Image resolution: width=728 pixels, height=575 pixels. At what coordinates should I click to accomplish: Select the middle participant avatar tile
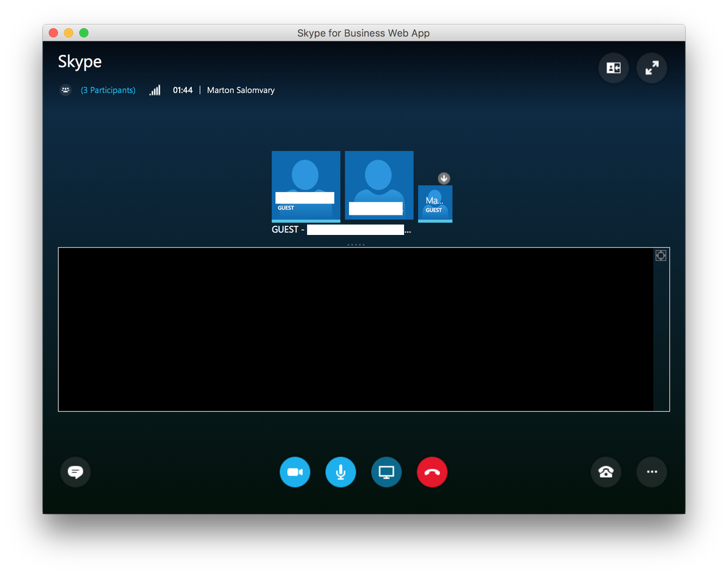pyautogui.click(x=379, y=185)
